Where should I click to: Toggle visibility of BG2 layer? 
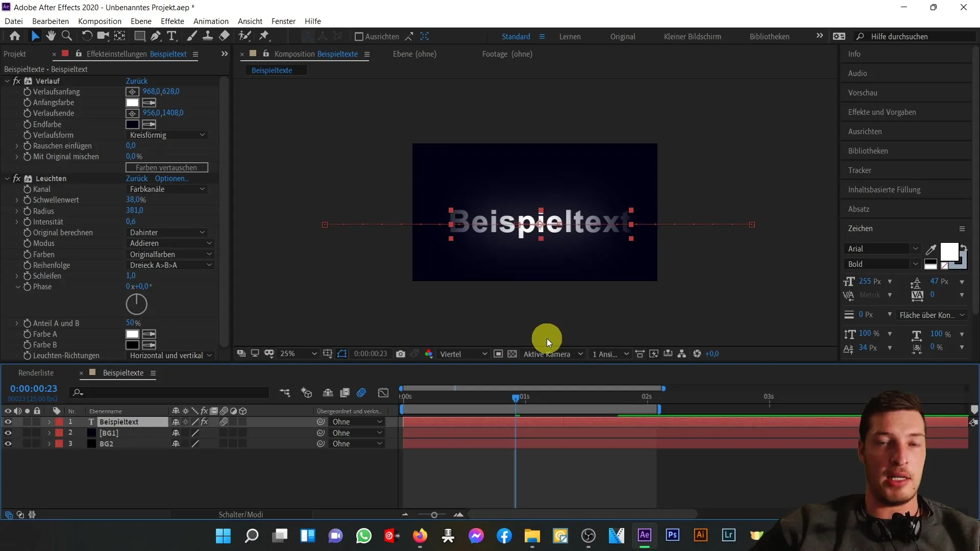(8, 444)
